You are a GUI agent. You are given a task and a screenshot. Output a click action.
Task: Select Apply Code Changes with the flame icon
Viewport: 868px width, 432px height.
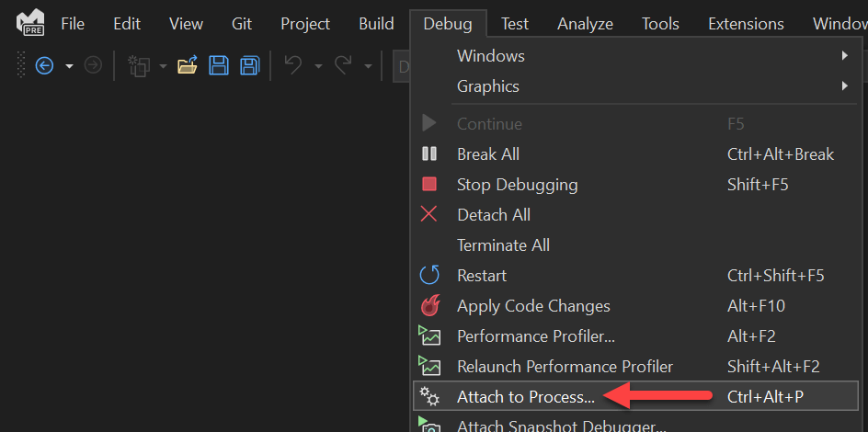[x=533, y=306]
